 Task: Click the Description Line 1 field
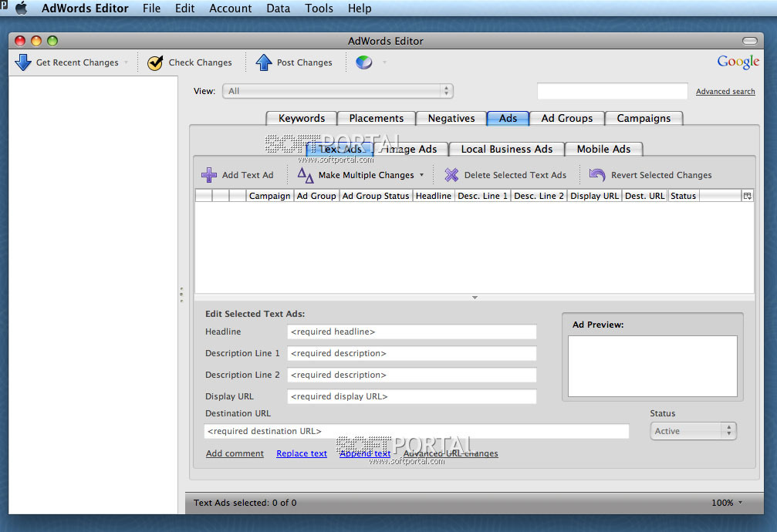click(412, 353)
